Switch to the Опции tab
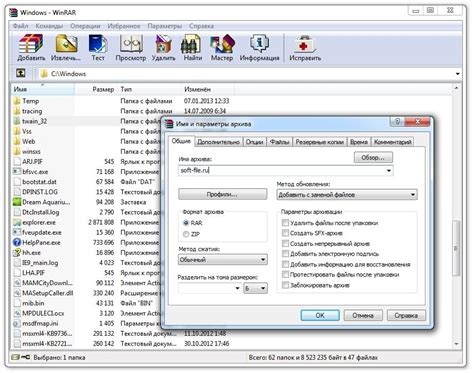Image resolution: width=474 pixels, height=373 pixels. (254, 142)
